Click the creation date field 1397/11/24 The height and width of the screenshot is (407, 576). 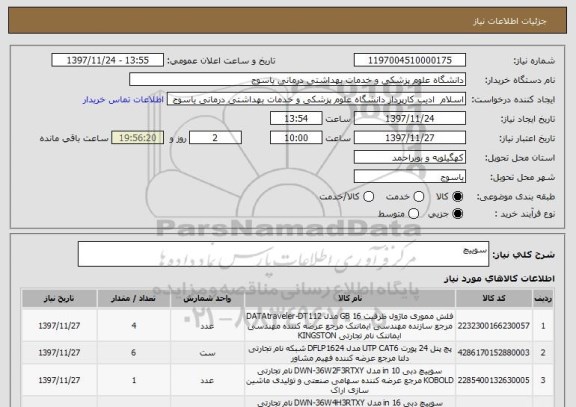tap(410, 118)
